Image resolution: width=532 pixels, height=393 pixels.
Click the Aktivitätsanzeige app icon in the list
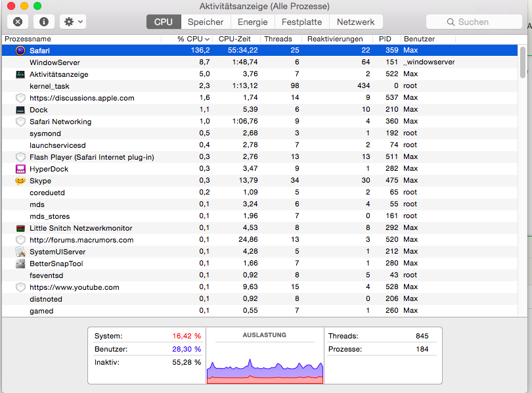[20, 74]
